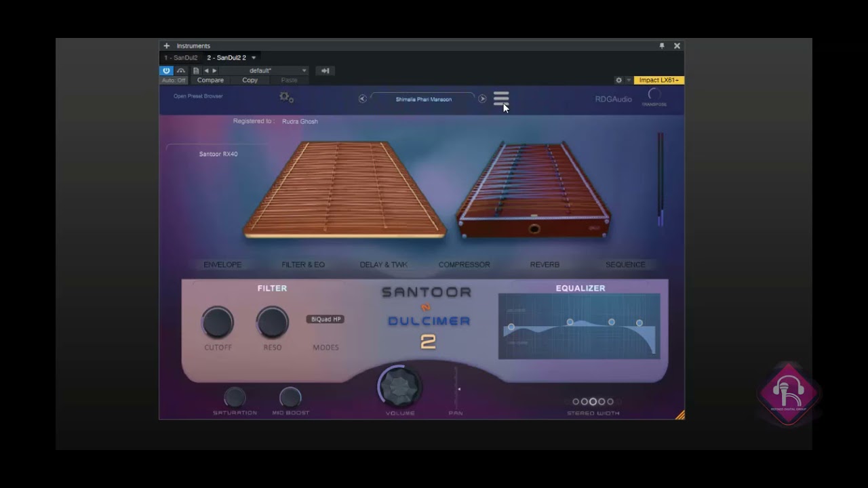Click the automation mode icon next to power
This screenshot has width=868, height=488.
(181, 70)
